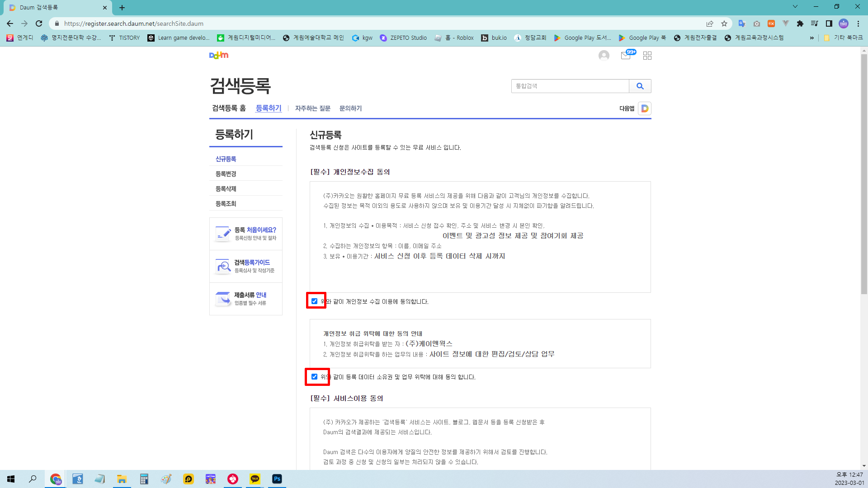Open the profile avatar icon
868x488 pixels.
604,56
